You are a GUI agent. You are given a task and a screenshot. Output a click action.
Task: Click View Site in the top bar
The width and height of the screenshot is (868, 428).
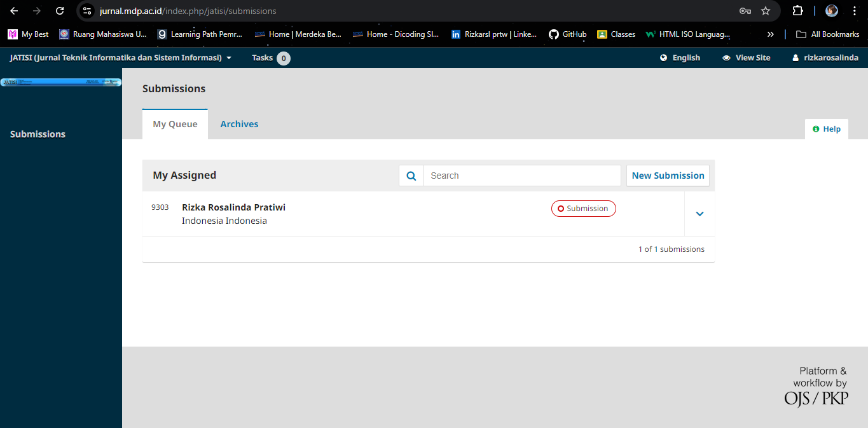point(746,58)
